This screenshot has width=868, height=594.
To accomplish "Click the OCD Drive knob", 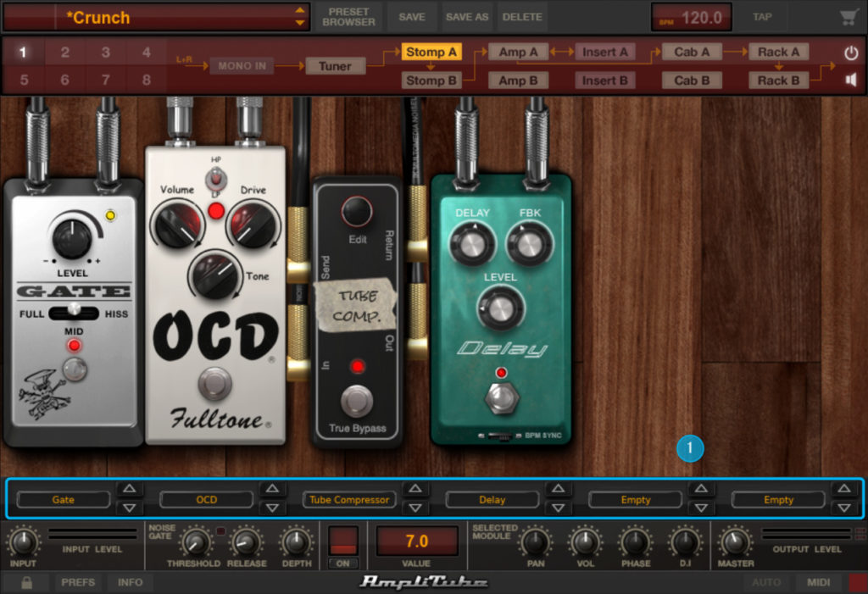I will (253, 225).
